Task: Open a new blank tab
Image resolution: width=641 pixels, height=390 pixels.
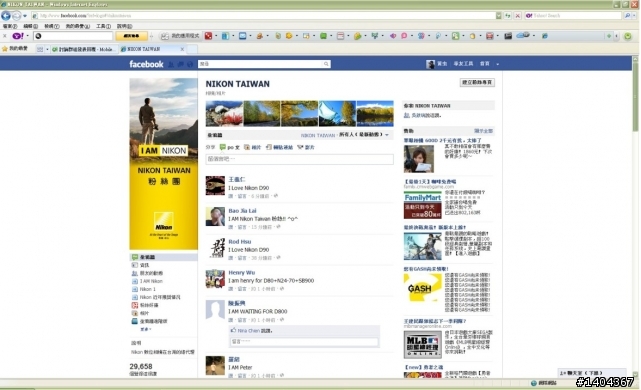Action: (193, 49)
